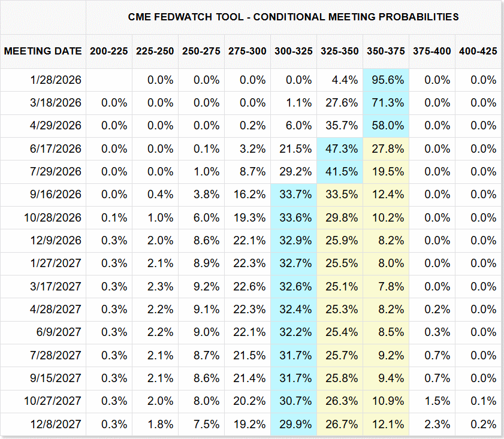Click the highlighted 95.6% probability cell

tap(386, 80)
